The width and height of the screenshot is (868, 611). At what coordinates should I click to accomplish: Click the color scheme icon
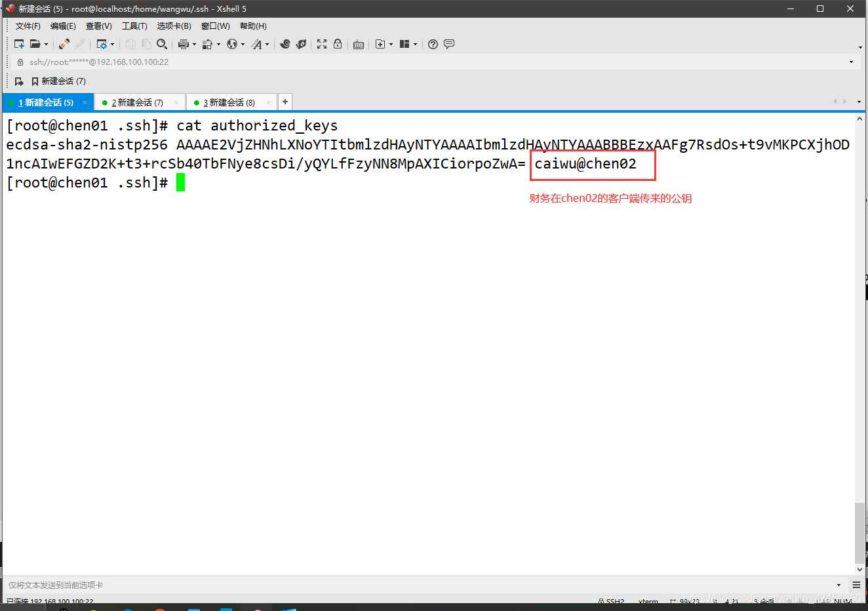coord(208,44)
